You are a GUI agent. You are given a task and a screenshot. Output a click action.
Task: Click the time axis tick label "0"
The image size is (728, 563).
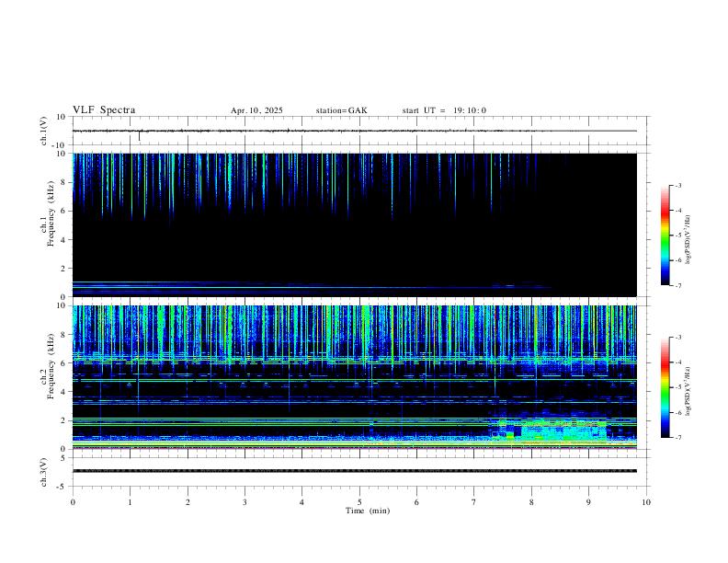[73, 502]
